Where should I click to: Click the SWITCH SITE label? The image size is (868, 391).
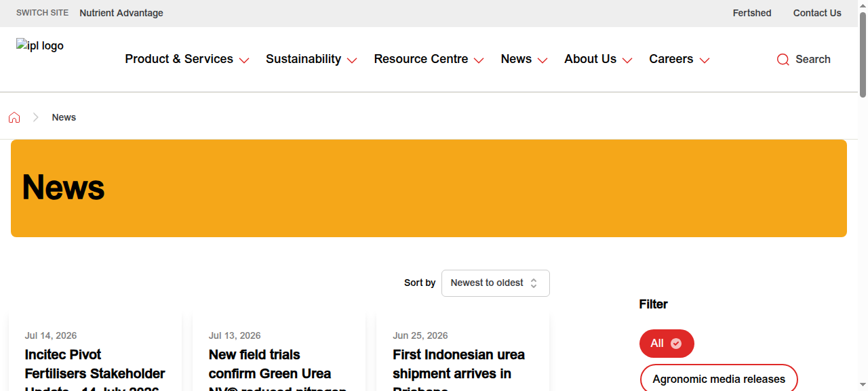(43, 13)
